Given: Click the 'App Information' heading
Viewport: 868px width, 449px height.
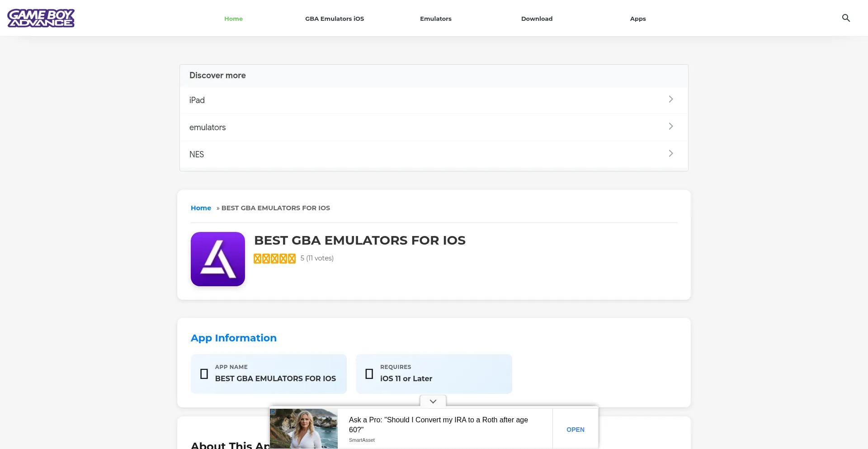Looking at the screenshot, I should click(234, 338).
